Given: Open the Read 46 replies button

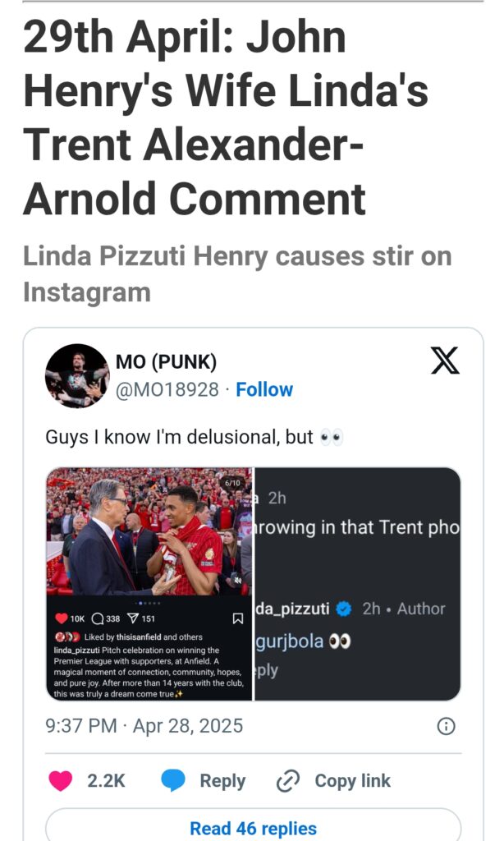Looking at the screenshot, I should point(253,828).
